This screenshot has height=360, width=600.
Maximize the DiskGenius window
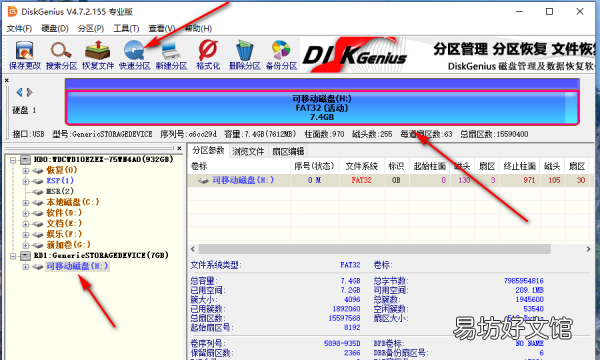pos(549,11)
